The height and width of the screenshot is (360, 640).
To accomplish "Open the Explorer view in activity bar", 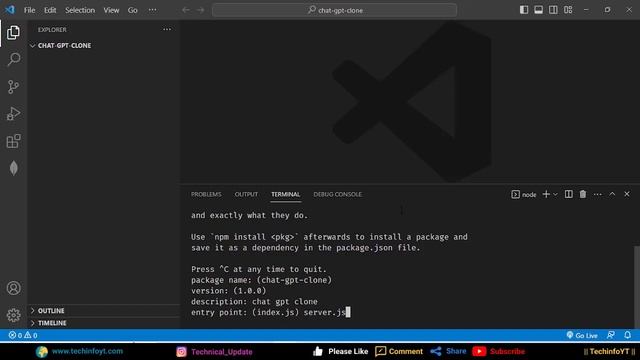I will [13, 33].
